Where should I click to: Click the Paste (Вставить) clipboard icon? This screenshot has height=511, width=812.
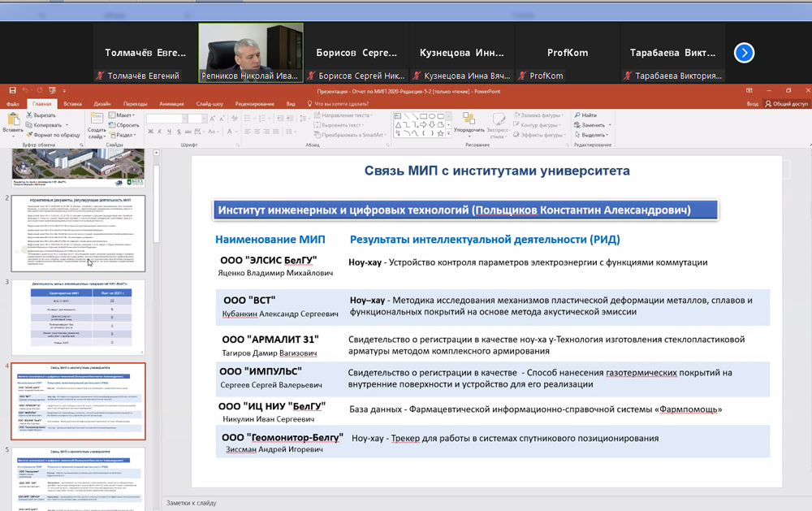[x=13, y=122]
